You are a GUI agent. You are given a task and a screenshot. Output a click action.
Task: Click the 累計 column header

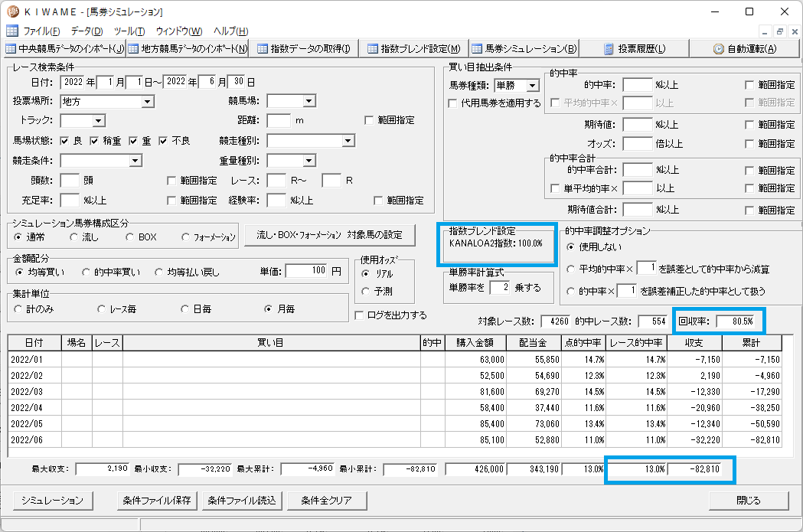point(751,343)
